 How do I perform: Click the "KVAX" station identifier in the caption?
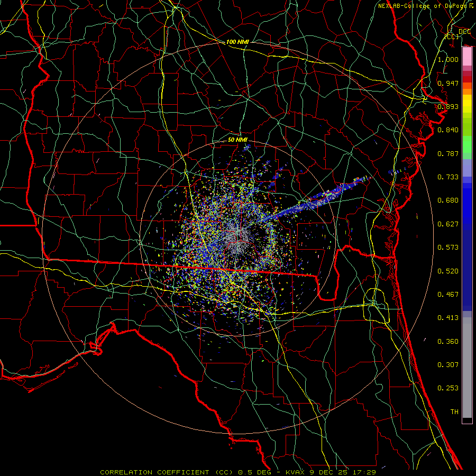(296, 472)
